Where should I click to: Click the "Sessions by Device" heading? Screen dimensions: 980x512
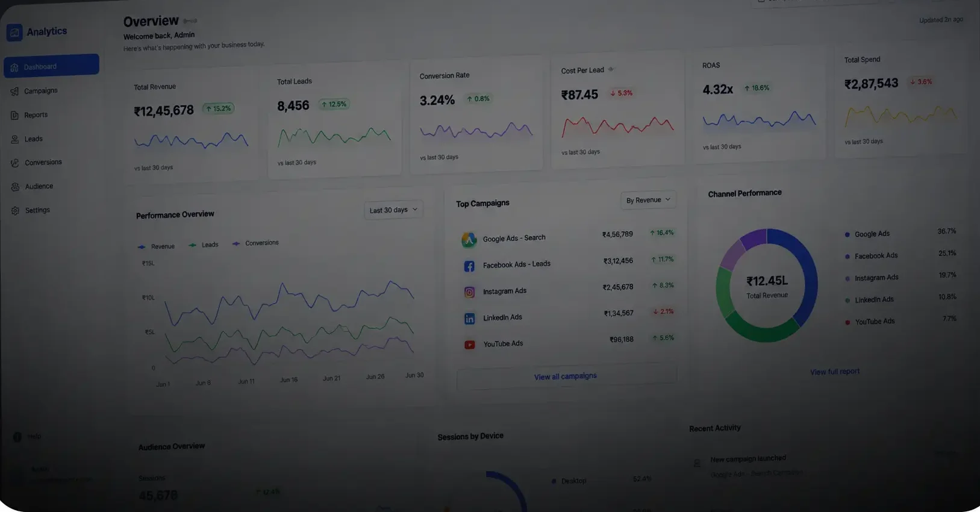click(470, 436)
